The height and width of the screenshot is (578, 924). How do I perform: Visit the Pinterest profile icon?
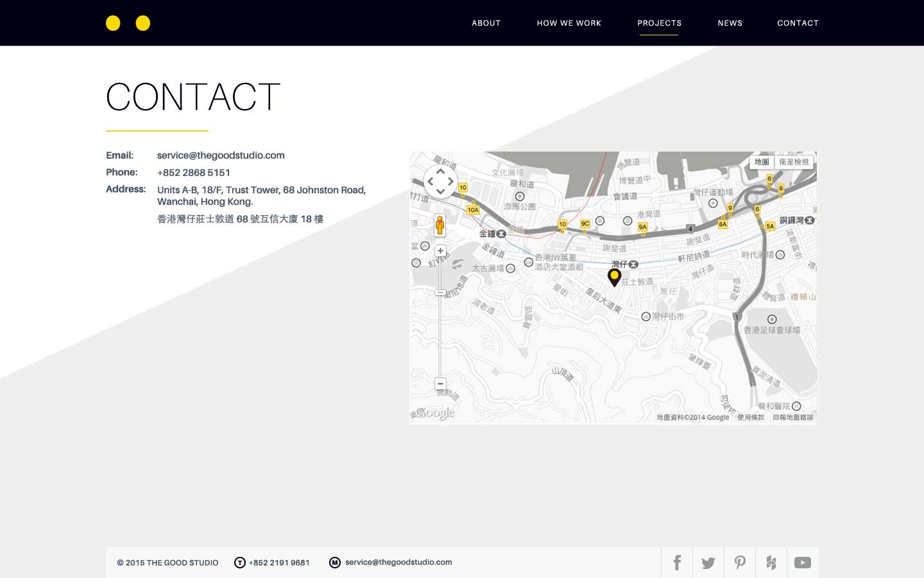(x=740, y=563)
